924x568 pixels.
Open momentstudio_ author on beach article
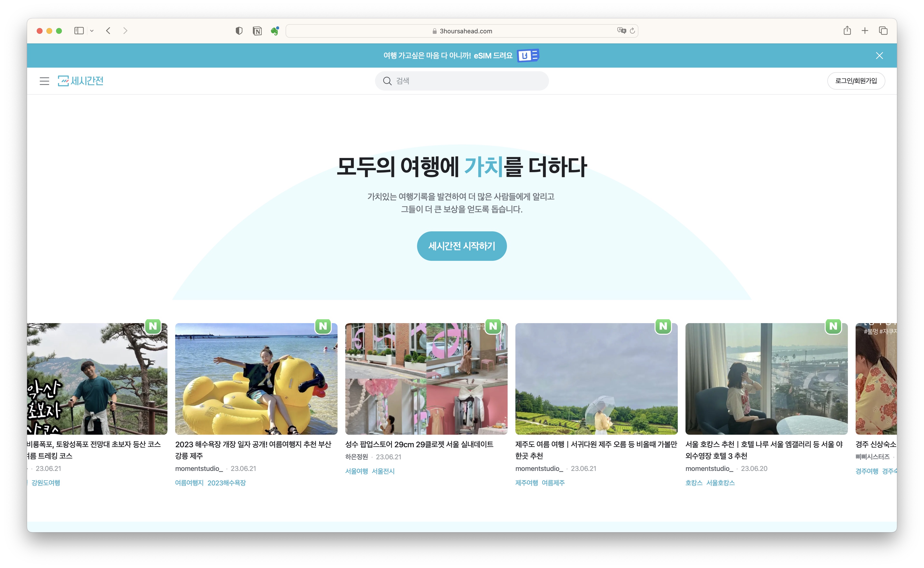[199, 469]
